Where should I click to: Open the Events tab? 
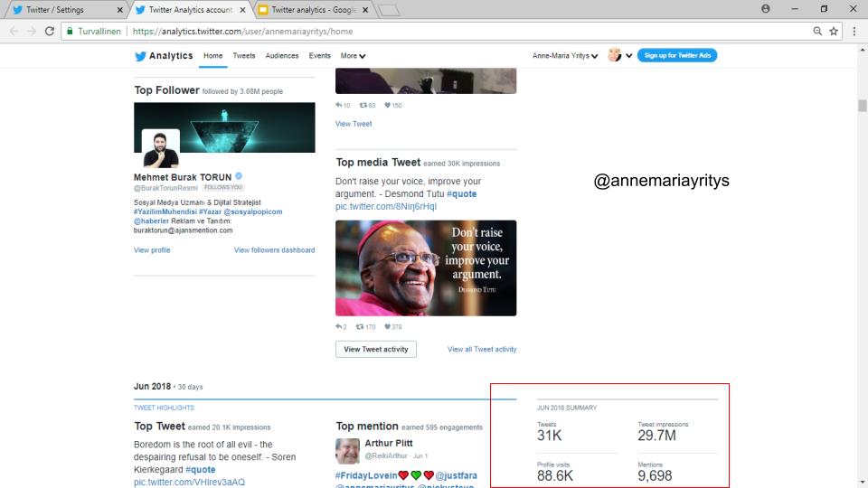pyautogui.click(x=319, y=56)
